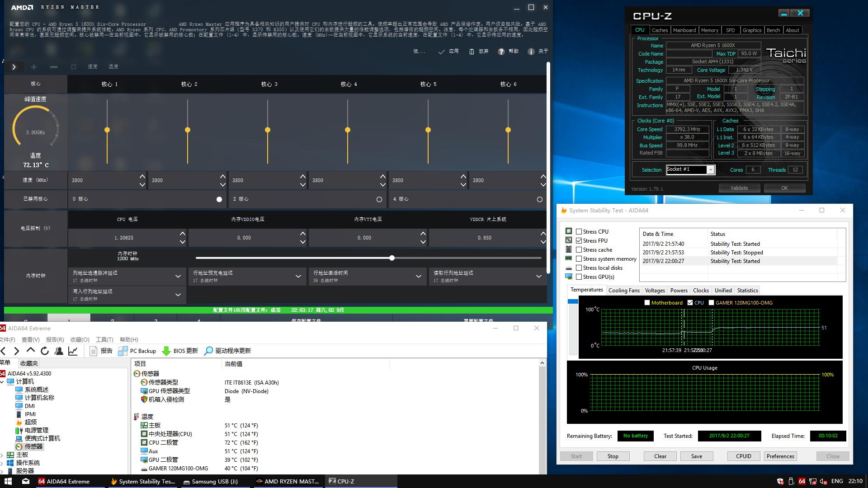
Task: Expand the row address activation time dropdown
Action: click(418, 276)
